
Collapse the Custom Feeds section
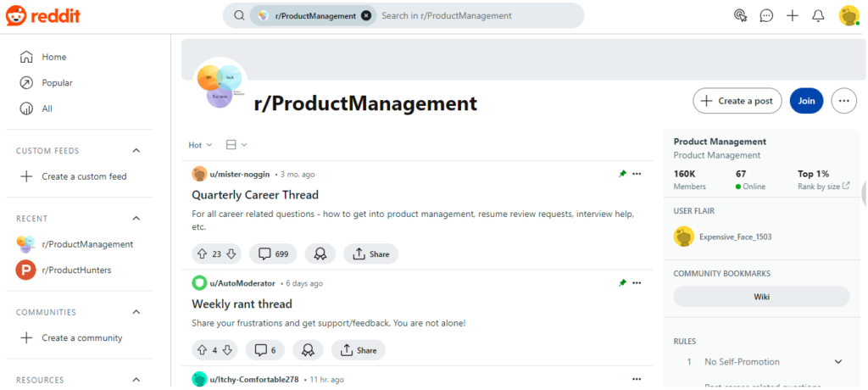pyautogui.click(x=136, y=151)
